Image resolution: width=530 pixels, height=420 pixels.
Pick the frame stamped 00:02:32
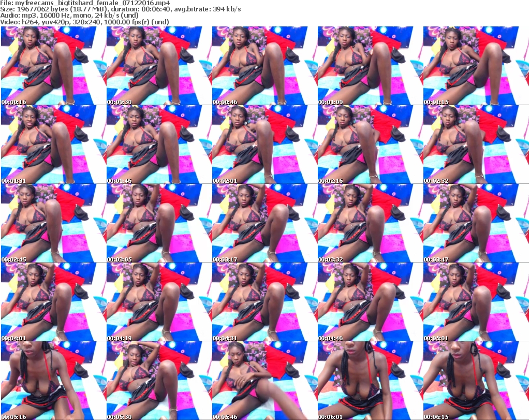476,144
